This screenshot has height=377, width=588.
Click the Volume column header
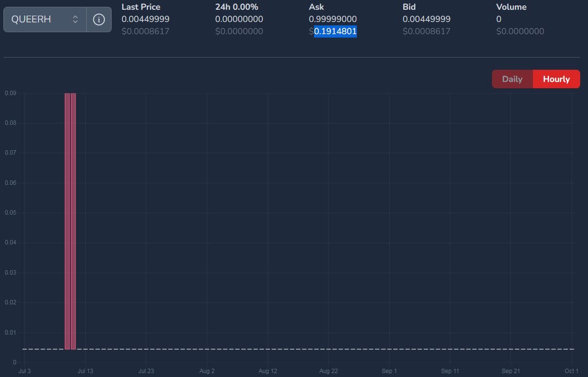(511, 7)
